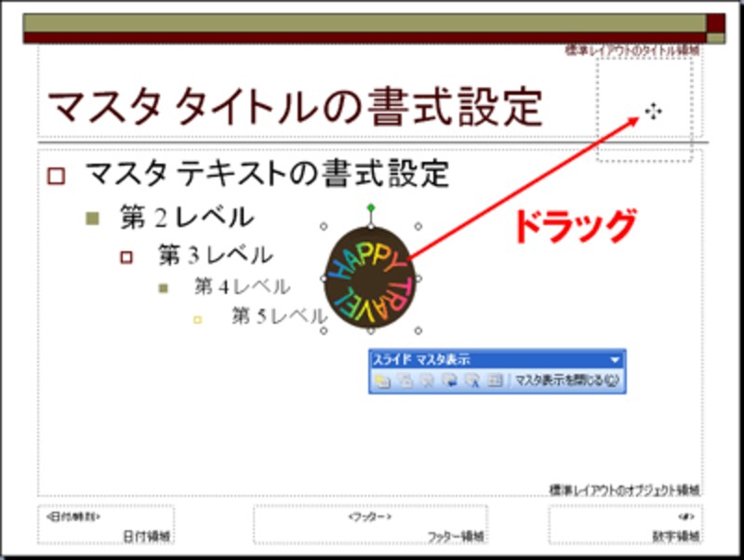Click the 第 5 レベル text line
The image size is (744, 560).
pos(280,315)
